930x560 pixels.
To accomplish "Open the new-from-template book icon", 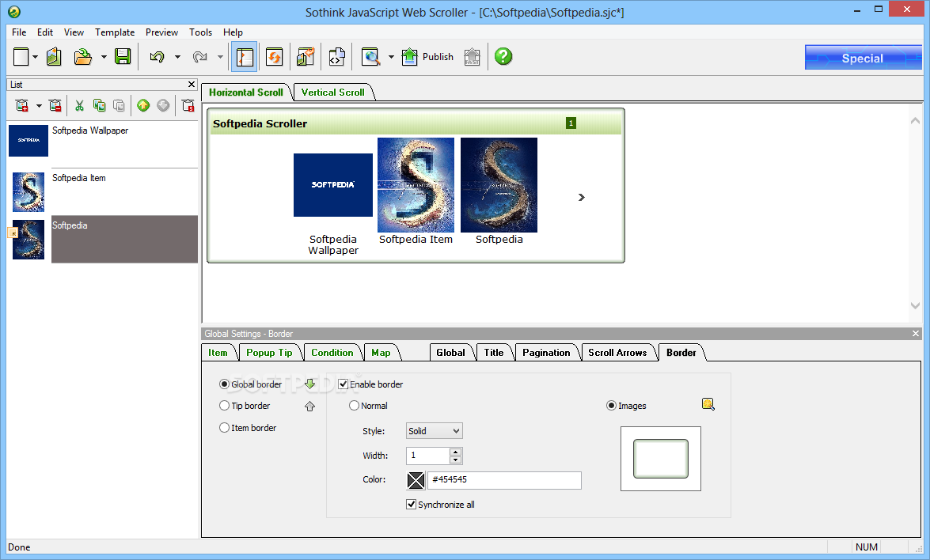I will pyautogui.click(x=54, y=57).
